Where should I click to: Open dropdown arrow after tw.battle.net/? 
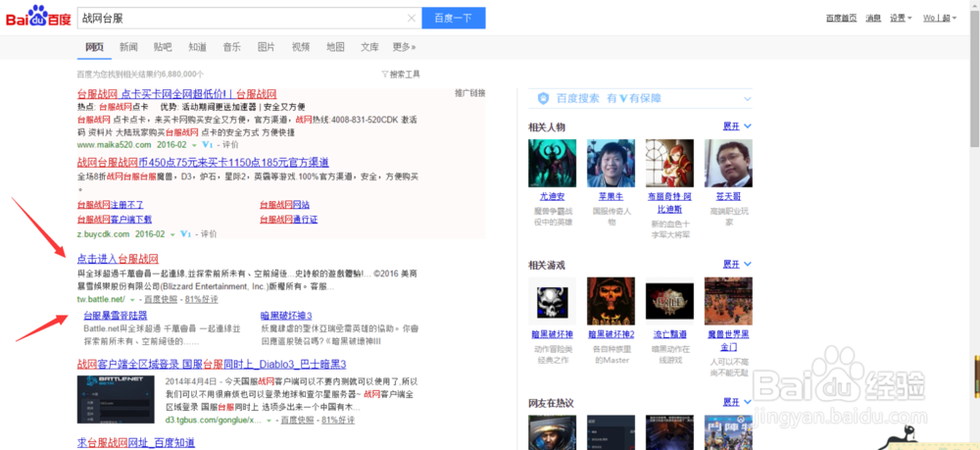tap(132, 300)
